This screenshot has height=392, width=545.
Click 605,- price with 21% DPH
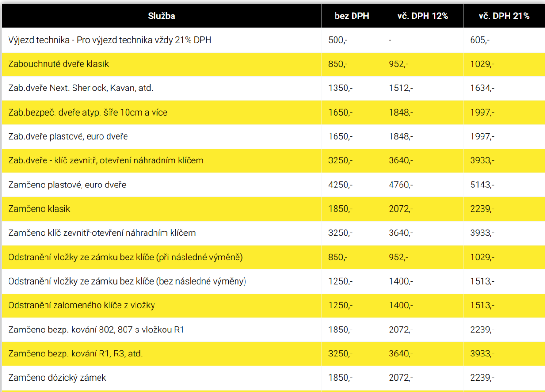[480, 40]
